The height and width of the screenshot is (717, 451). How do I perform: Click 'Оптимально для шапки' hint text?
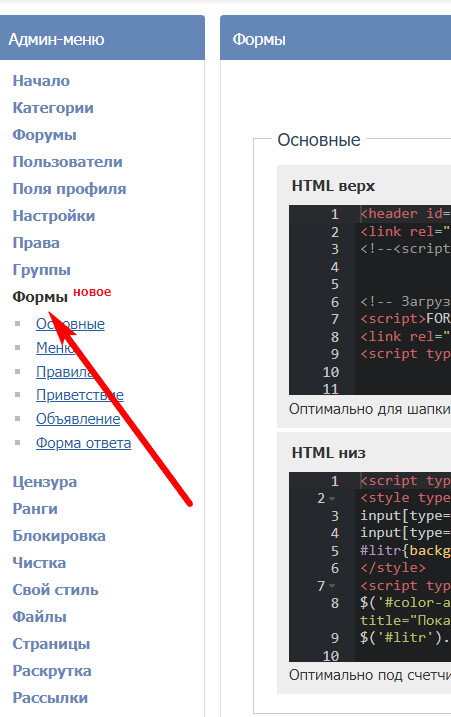click(x=370, y=409)
